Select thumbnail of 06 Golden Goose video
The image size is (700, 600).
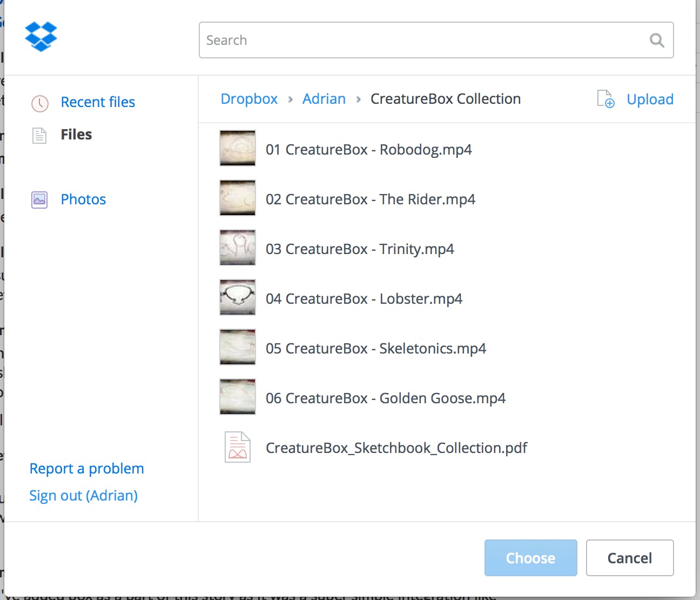(x=238, y=397)
